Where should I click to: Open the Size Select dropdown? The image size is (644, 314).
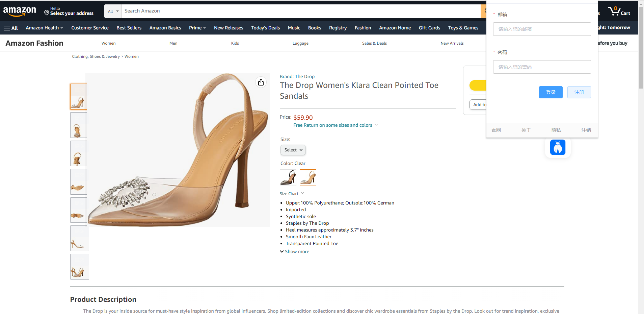point(293,150)
